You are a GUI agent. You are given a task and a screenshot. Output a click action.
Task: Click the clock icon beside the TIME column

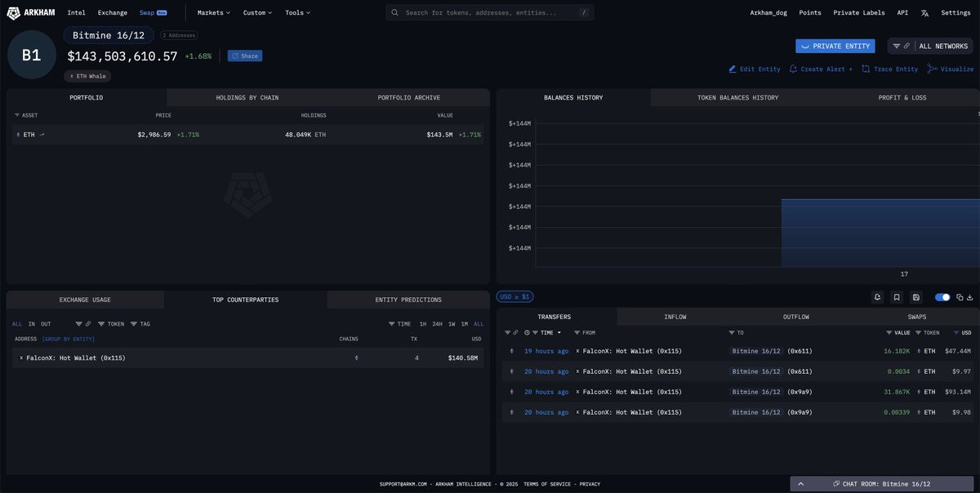click(527, 333)
